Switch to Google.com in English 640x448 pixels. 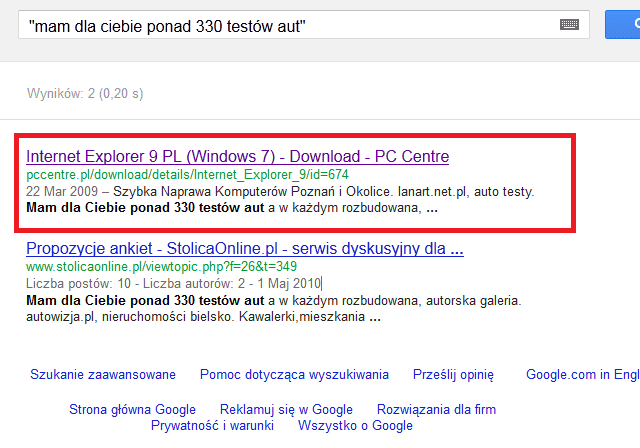click(x=582, y=375)
